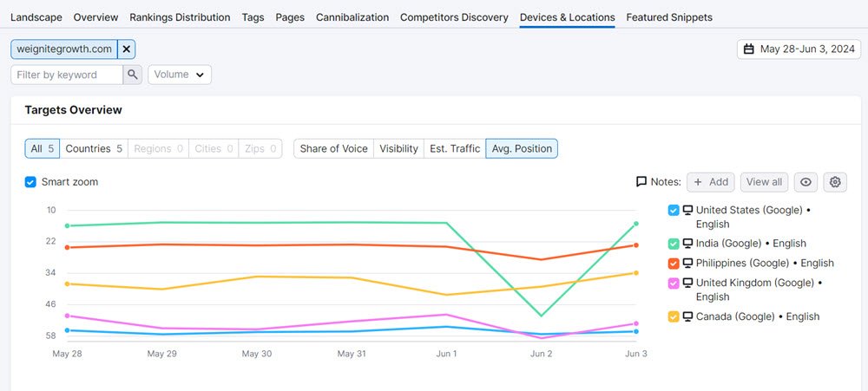Click the calendar icon in date range picker
Image resolution: width=868 pixels, height=391 pixels.
749,49
